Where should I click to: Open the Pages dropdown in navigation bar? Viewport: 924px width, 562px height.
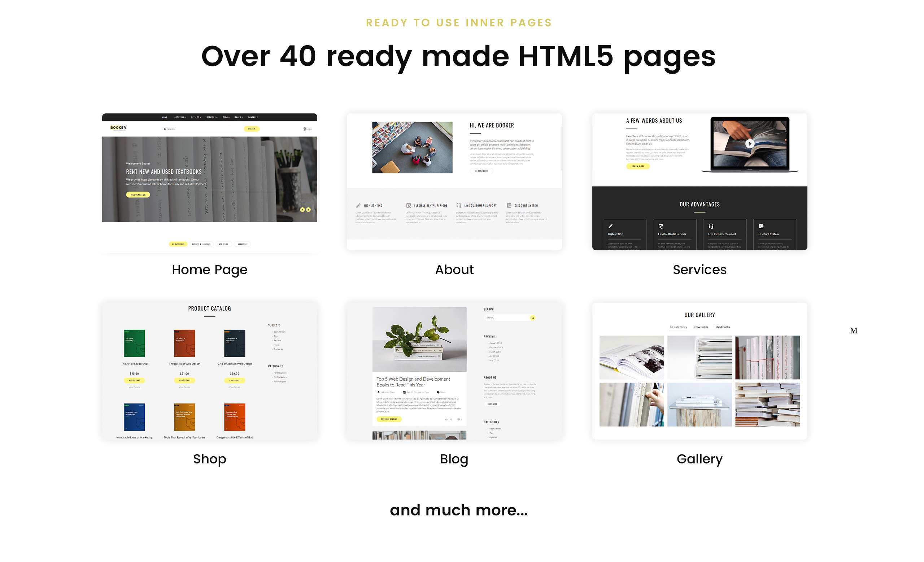[x=239, y=117]
